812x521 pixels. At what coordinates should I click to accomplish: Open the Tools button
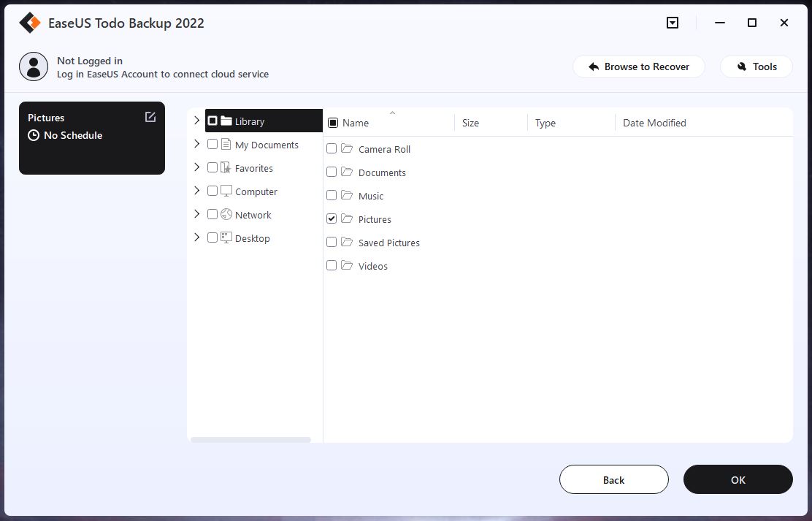(x=756, y=66)
